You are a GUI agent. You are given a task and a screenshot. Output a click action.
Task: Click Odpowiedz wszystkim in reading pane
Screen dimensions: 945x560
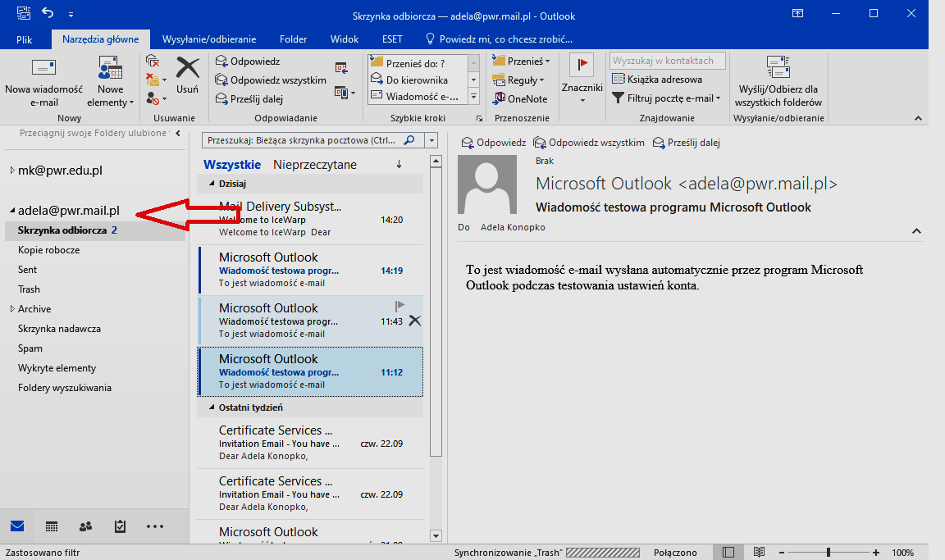click(x=589, y=143)
